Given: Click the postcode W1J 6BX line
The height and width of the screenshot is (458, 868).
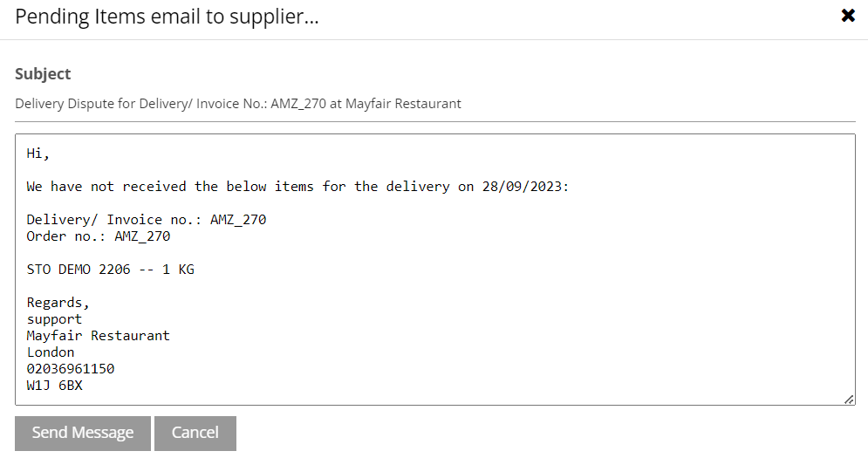Looking at the screenshot, I should point(54,386).
